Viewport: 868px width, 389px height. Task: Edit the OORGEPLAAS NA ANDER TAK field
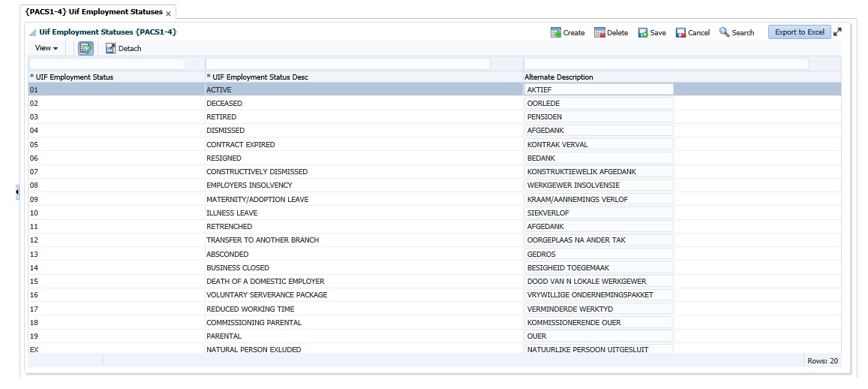599,240
